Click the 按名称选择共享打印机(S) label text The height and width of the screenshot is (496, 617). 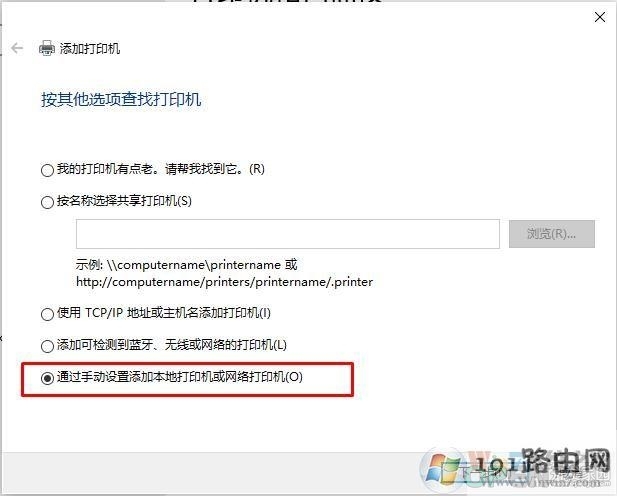tap(124, 201)
